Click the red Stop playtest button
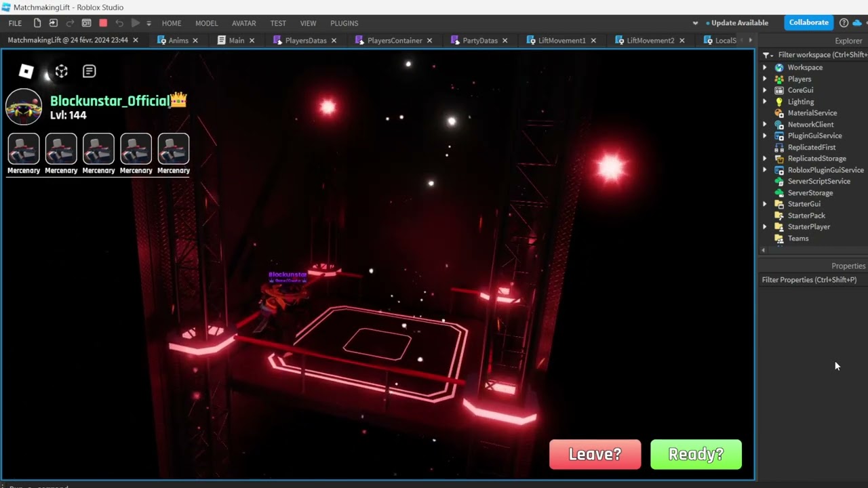The height and width of the screenshot is (488, 868). click(x=103, y=23)
